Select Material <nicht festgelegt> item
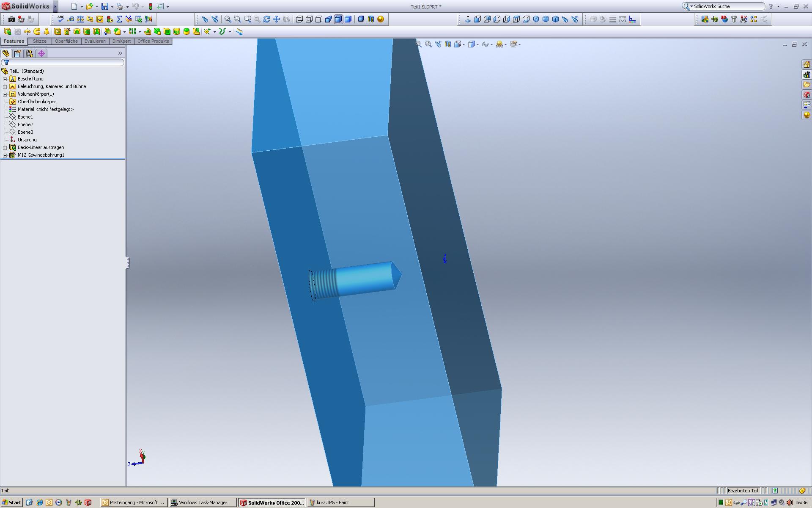The width and height of the screenshot is (812, 508). 46,109
